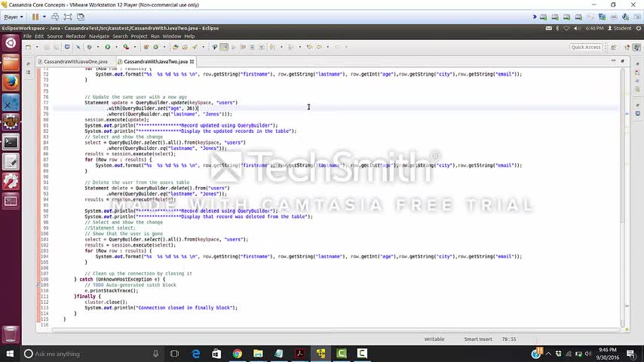Open Chrome from Windows taskbar
The width and height of the screenshot is (644, 362).
click(237, 354)
